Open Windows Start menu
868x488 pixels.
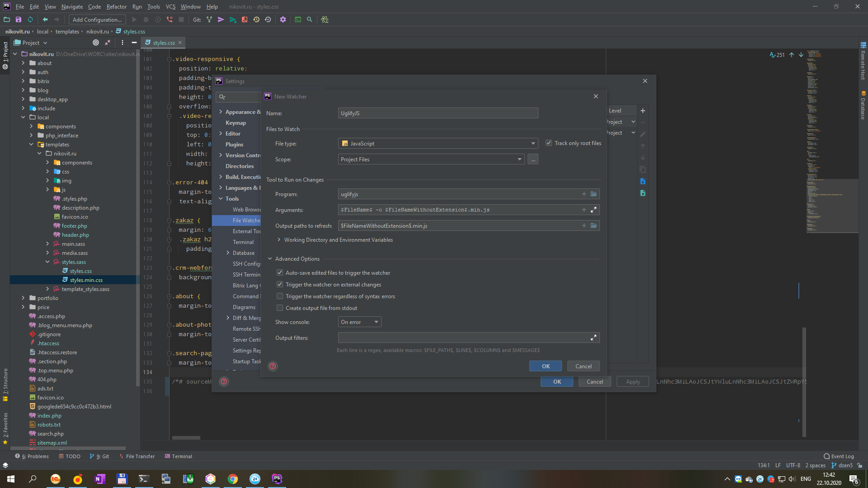click(11, 479)
